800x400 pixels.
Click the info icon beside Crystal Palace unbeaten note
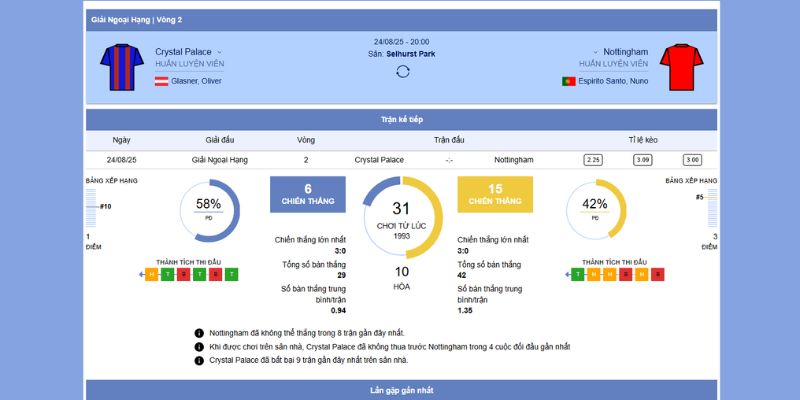pyautogui.click(x=199, y=346)
